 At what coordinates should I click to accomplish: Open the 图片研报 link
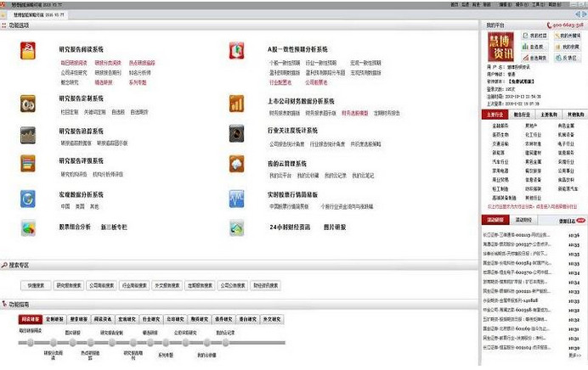pyautogui.click(x=335, y=227)
